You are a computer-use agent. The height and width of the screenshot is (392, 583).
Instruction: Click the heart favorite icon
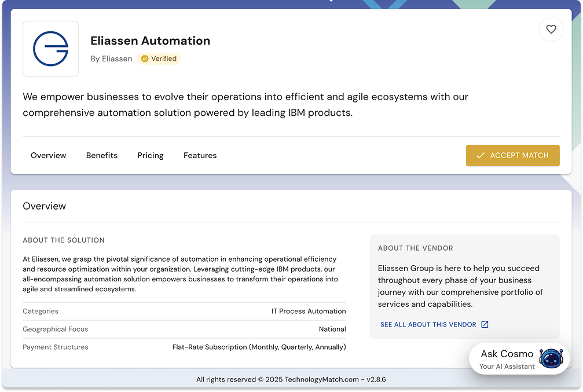(551, 30)
